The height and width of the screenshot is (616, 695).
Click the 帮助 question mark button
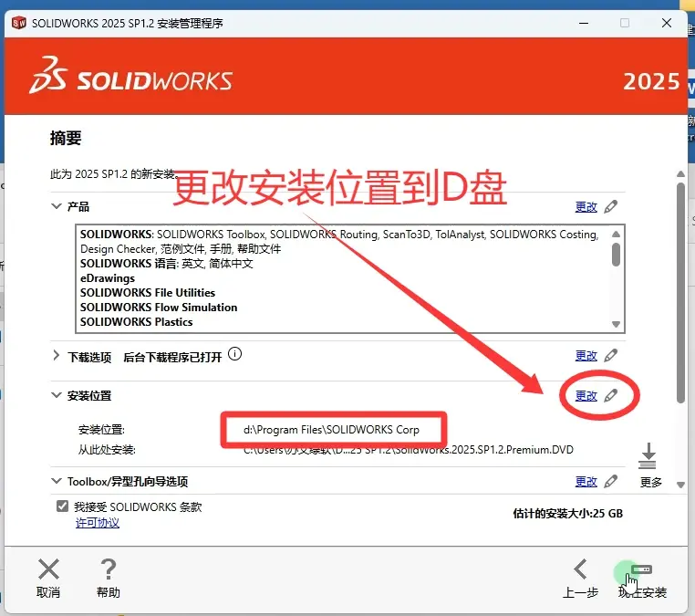(109, 579)
